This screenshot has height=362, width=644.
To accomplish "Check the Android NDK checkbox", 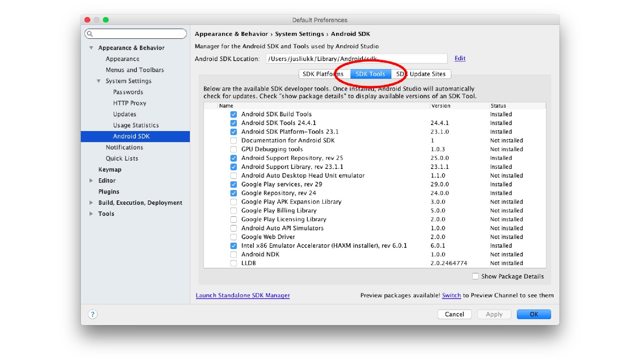I will click(x=233, y=254).
